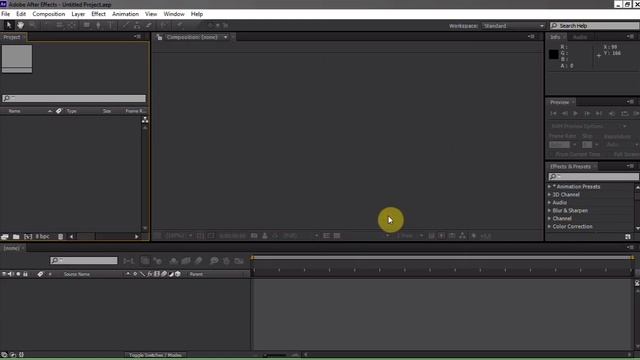640x360 pixels.
Task: Open the Animation menu
Action: point(125,14)
